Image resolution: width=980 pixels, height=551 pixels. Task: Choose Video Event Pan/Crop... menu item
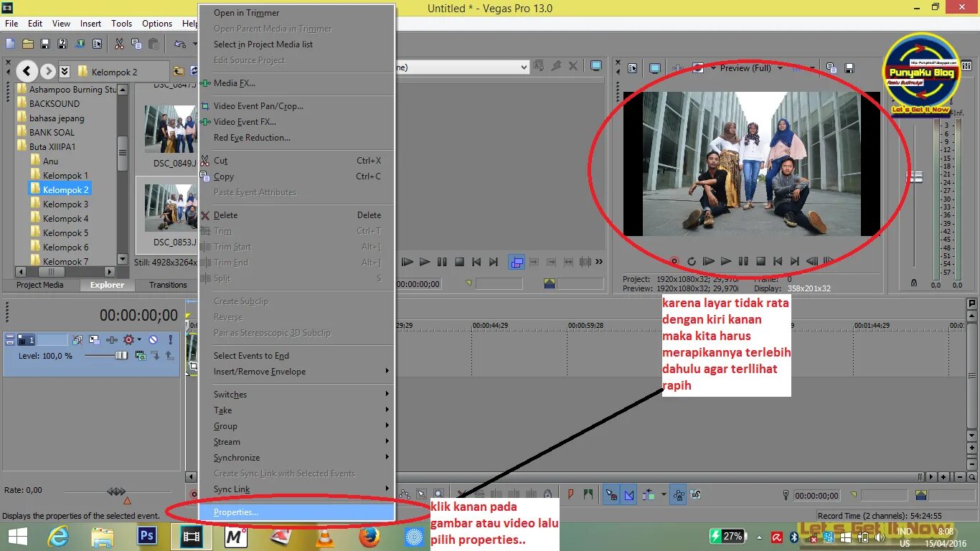click(297, 106)
